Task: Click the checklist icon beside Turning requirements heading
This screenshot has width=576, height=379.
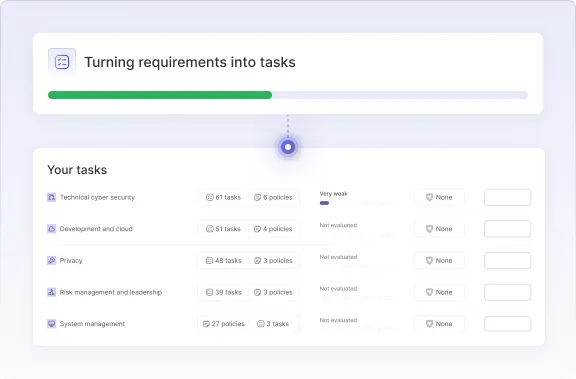Action: pos(62,62)
